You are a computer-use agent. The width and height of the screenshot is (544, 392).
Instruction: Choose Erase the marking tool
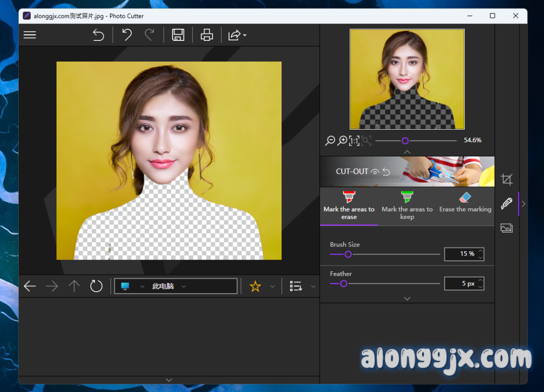[x=465, y=202]
